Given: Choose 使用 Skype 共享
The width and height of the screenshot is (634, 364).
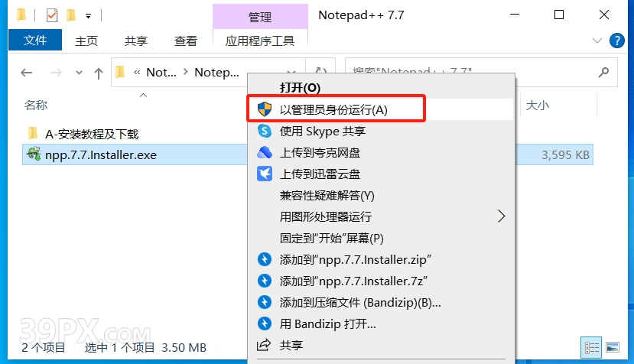Looking at the screenshot, I should tap(323, 131).
